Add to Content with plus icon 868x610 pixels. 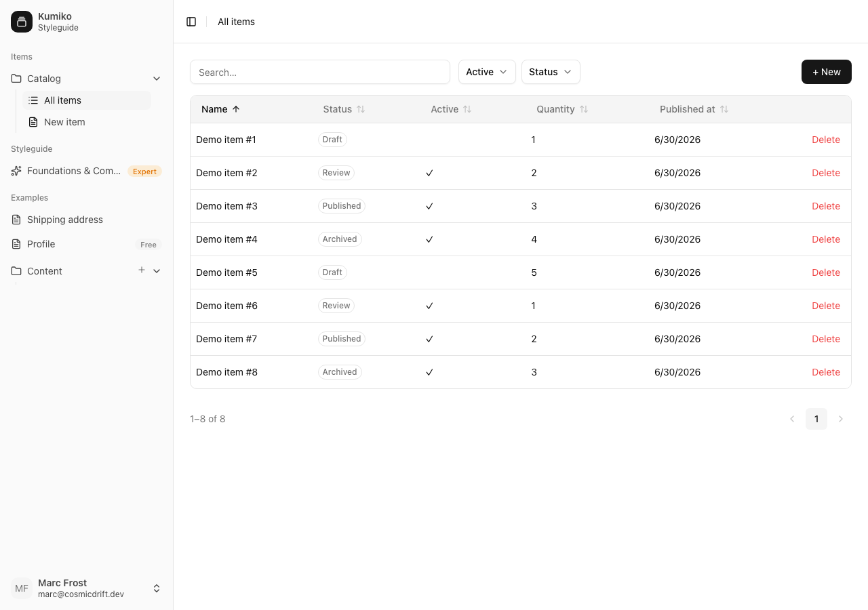click(142, 270)
